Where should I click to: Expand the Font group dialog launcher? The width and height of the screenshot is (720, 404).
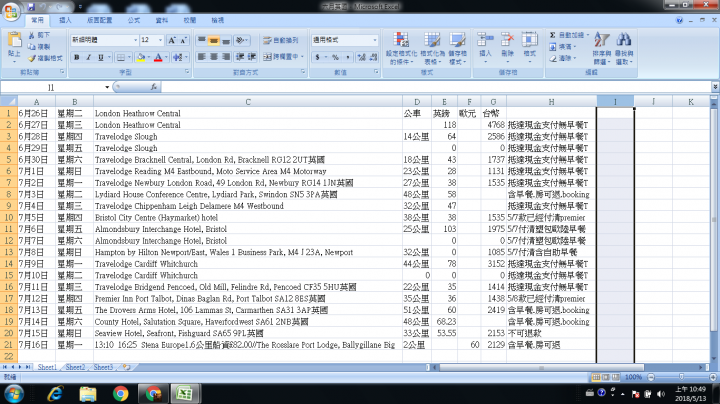pyautogui.click(x=187, y=72)
